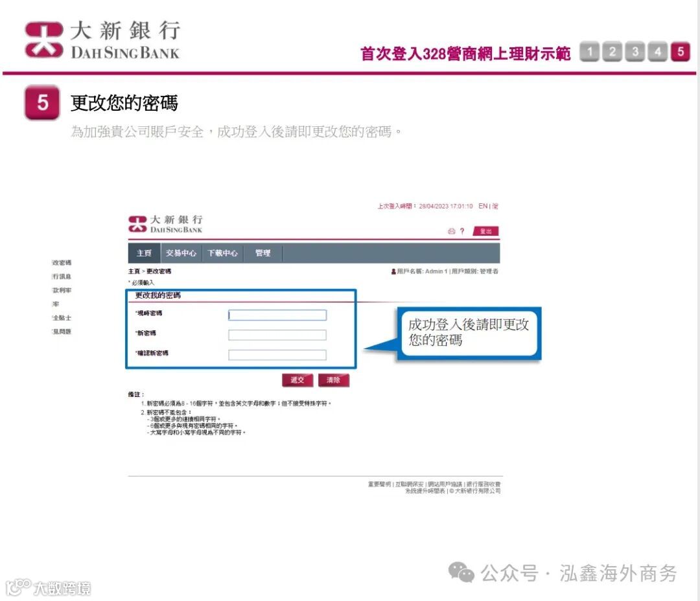Submit the form with the 遞交 button
This screenshot has height=601, width=700.
297,380
